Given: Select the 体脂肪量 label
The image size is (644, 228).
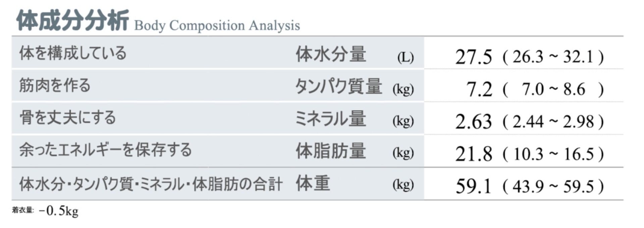Looking at the screenshot, I should 331,151.
